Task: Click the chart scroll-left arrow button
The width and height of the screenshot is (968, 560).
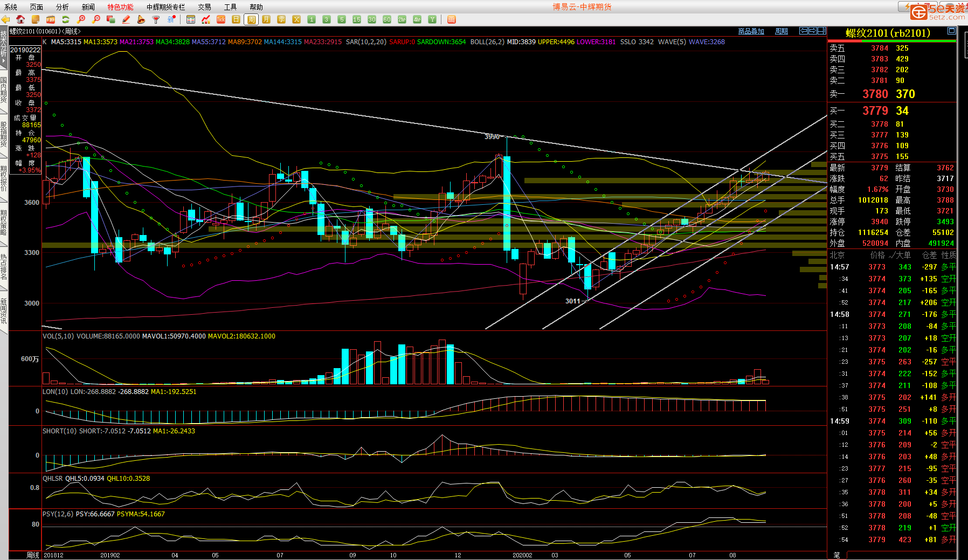Action: point(804,31)
